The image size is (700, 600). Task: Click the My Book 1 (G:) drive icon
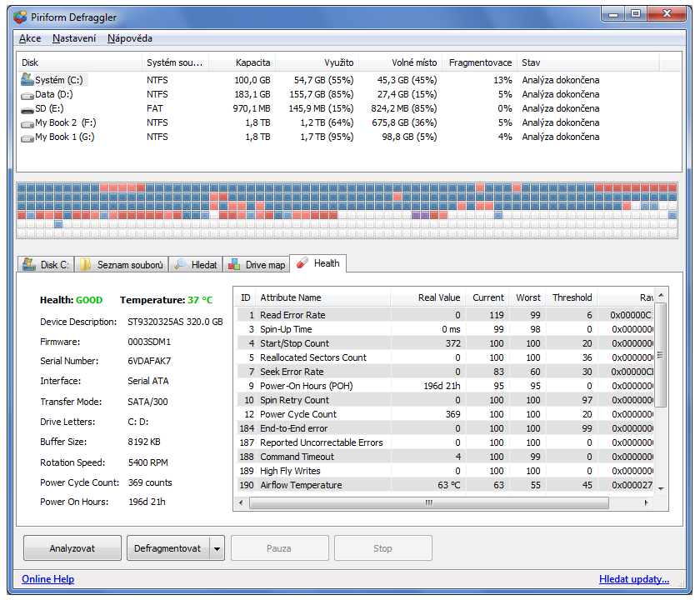[27, 137]
